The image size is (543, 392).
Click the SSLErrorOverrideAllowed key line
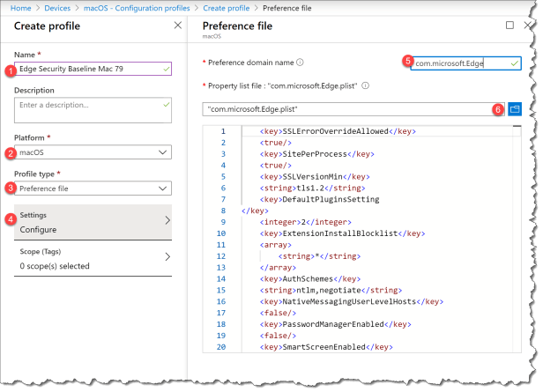pos(338,131)
